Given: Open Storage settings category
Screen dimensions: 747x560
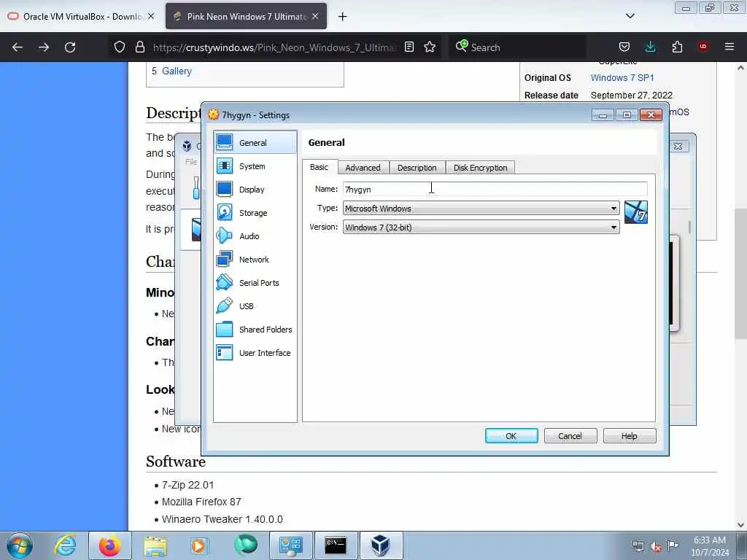Looking at the screenshot, I should coord(255,212).
